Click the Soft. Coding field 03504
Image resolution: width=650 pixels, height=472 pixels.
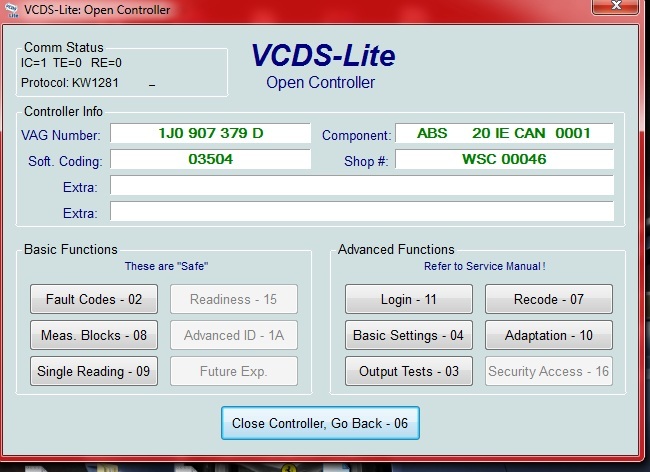click(210, 159)
